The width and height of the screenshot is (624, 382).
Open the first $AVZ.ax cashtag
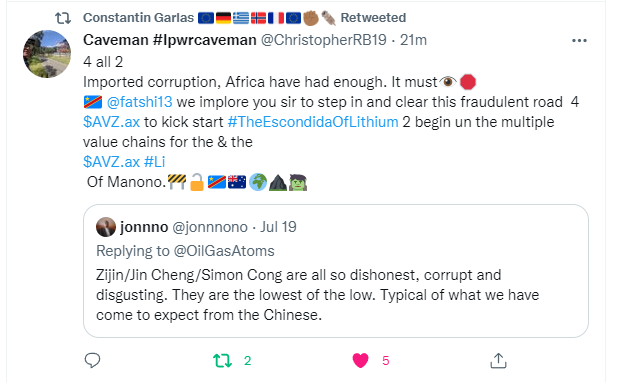click(111, 122)
